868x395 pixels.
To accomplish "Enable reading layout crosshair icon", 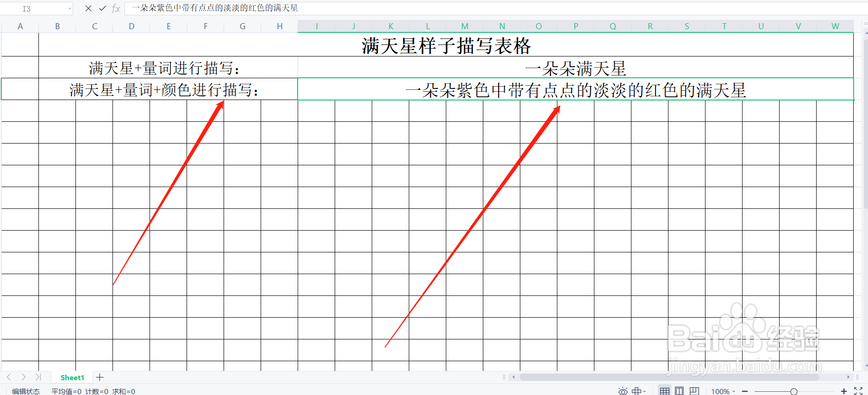I will (x=637, y=391).
